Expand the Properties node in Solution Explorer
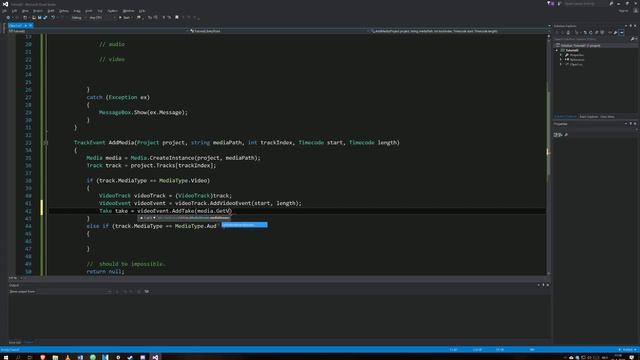 point(561,55)
